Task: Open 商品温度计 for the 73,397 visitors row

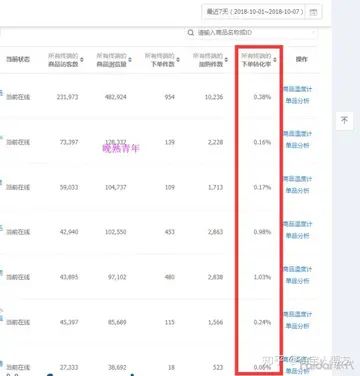Action: tap(297, 134)
